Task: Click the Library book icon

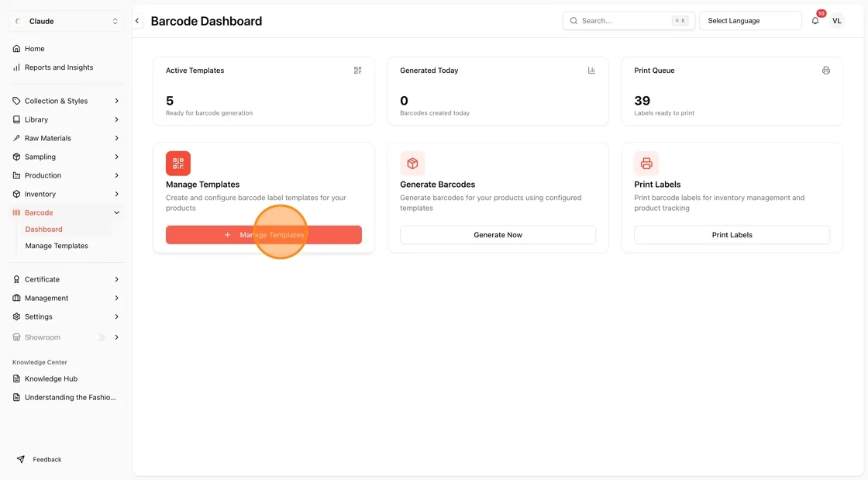Action: [16, 119]
